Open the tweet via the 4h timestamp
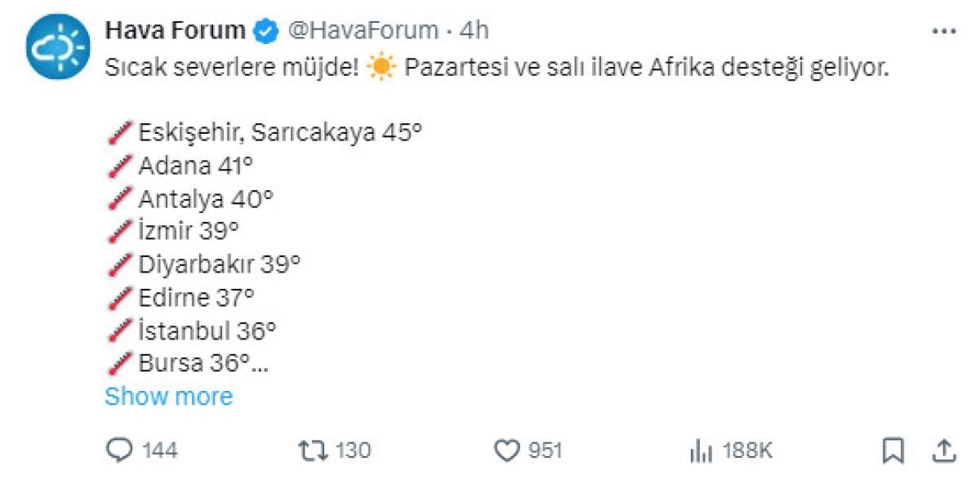 click(474, 31)
